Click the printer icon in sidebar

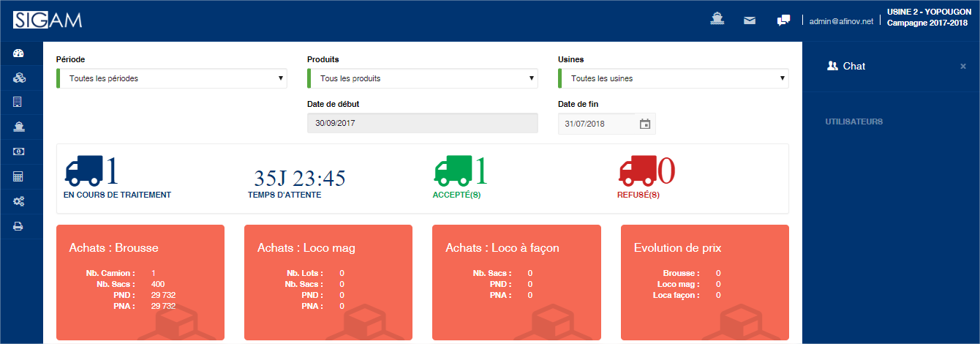pyautogui.click(x=19, y=226)
